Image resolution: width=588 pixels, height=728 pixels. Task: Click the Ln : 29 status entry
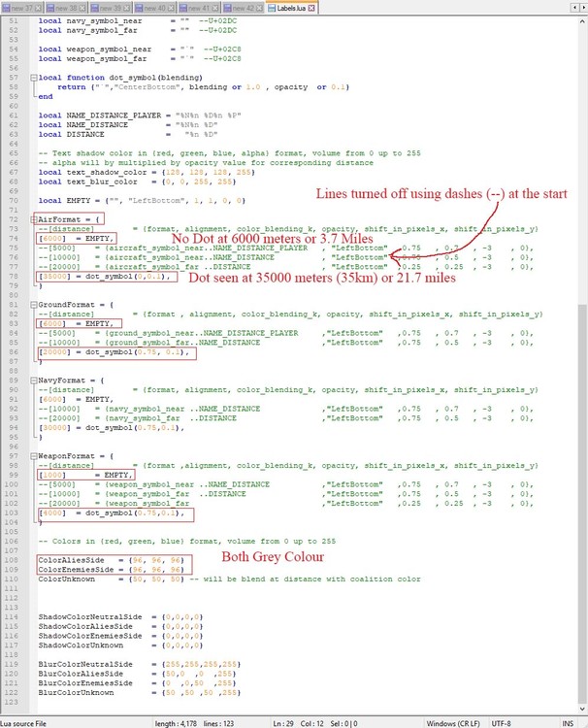click(x=283, y=723)
